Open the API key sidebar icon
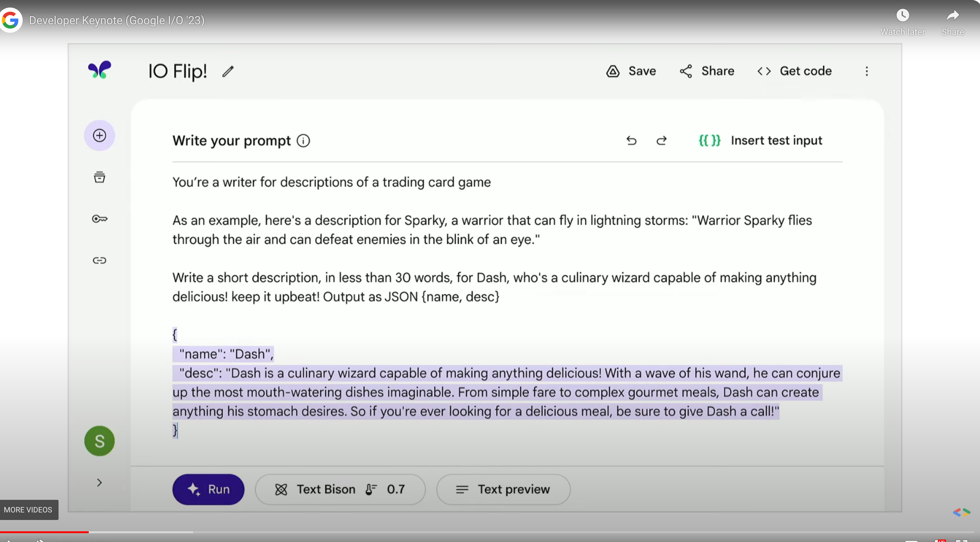The width and height of the screenshot is (980, 542). (x=100, y=219)
